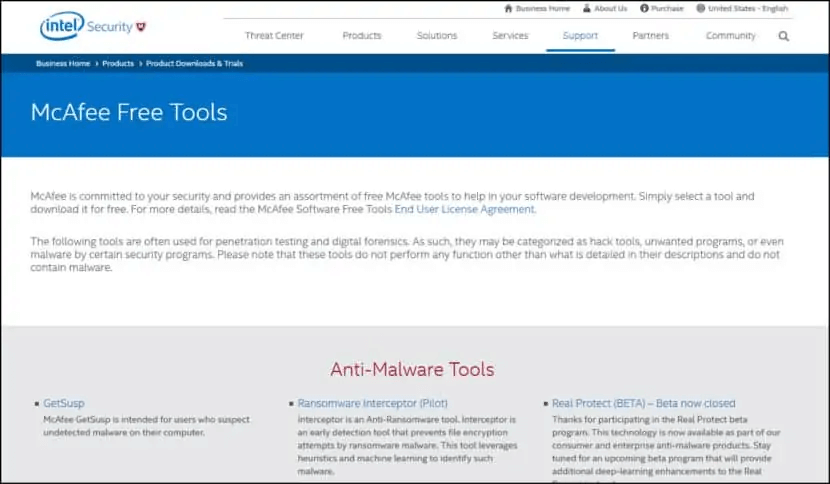This screenshot has height=484, width=830.
Task: Select the Support menu tab
Action: (580, 35)
